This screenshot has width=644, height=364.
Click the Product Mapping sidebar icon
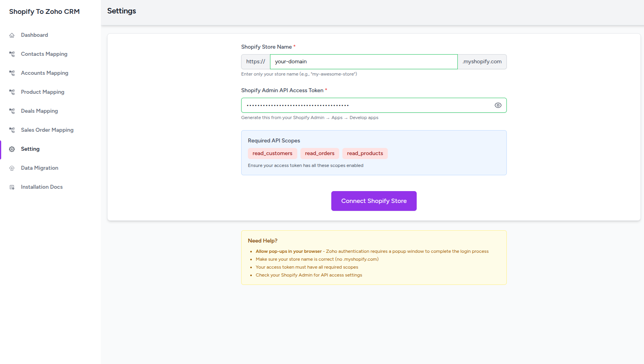pyautogui.click(x=12, y=92)
